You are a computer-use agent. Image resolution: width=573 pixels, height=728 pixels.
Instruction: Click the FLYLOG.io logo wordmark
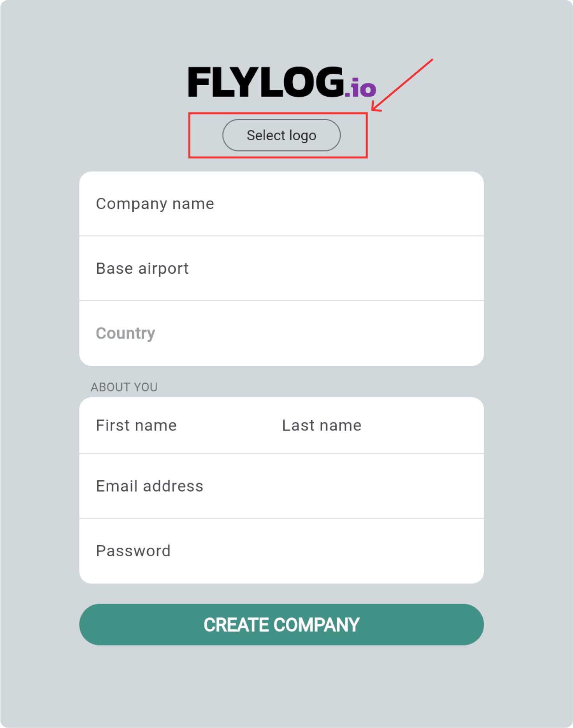(282, 82)
